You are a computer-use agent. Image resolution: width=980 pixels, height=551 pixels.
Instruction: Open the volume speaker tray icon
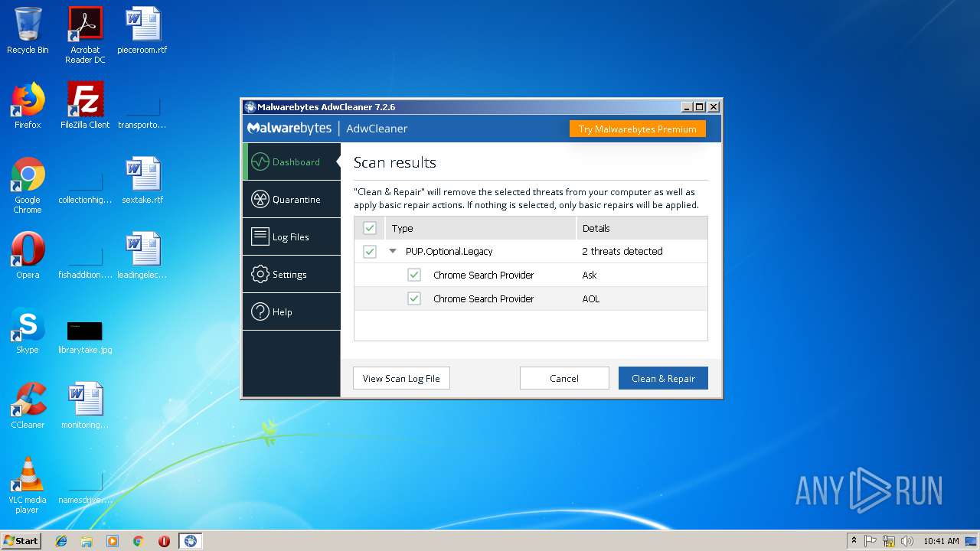tap(907, 540)
